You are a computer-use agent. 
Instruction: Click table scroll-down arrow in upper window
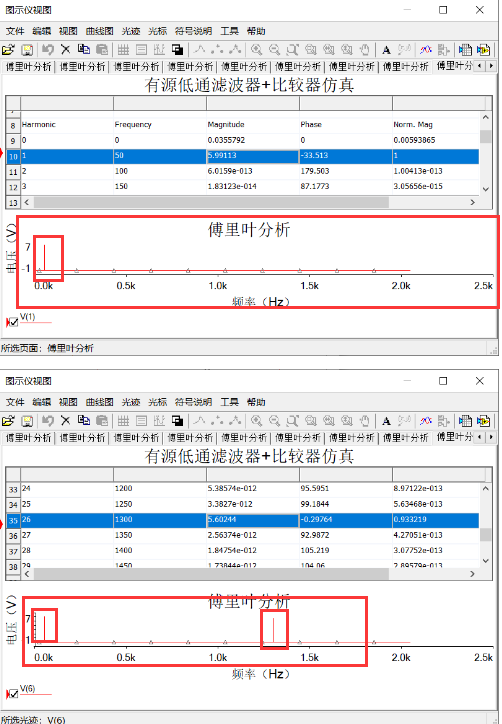pyautogui.click(x=485, y=189)
